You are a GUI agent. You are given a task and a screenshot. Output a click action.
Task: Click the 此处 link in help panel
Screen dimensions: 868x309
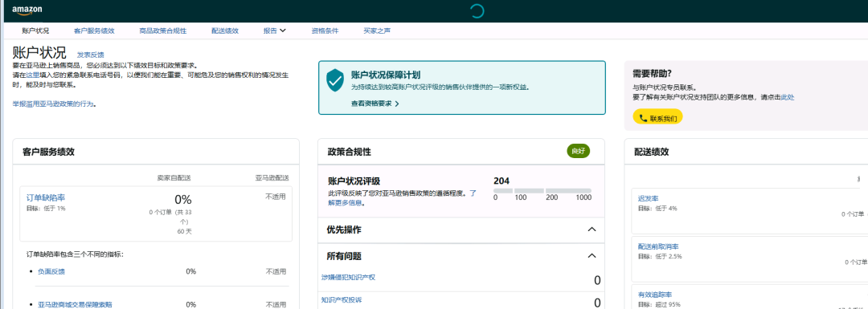click(x=787, y=97)
